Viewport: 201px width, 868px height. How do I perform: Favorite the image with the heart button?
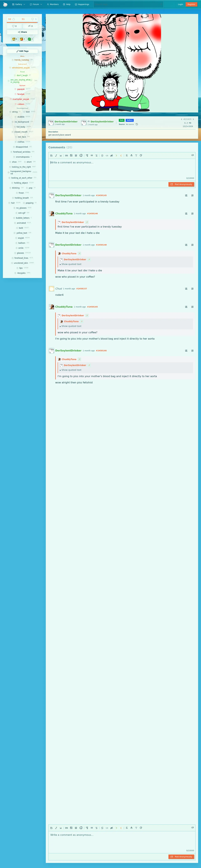point(14,26)
